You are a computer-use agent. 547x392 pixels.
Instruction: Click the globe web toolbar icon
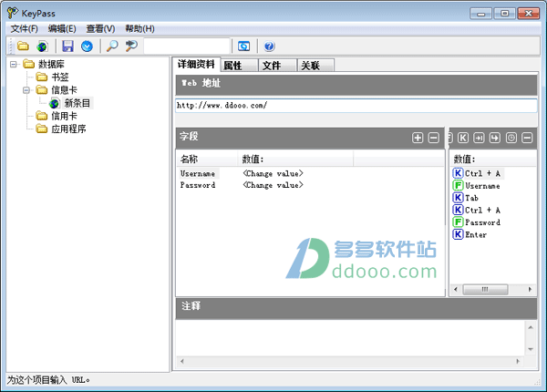click(42, 46)
